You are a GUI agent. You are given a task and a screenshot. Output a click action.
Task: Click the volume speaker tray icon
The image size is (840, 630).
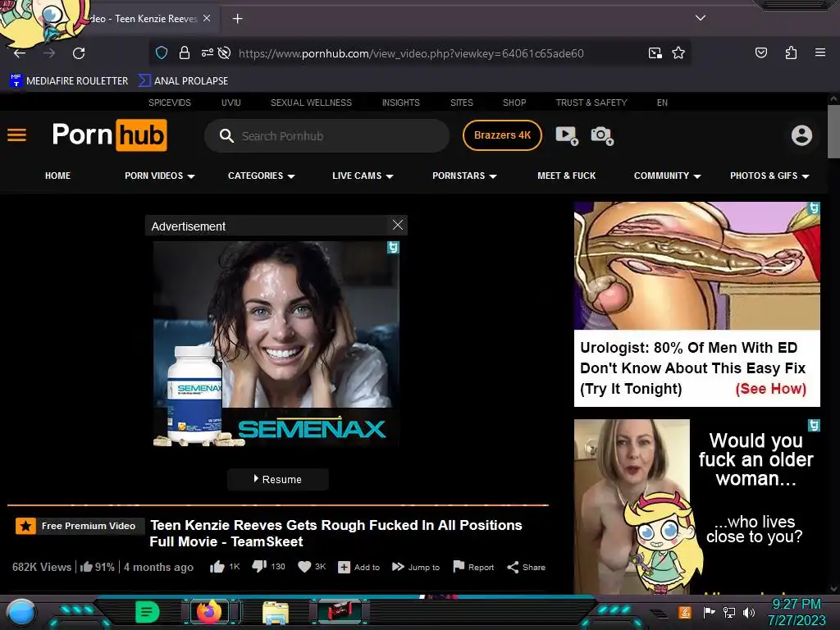coord(749,612)
